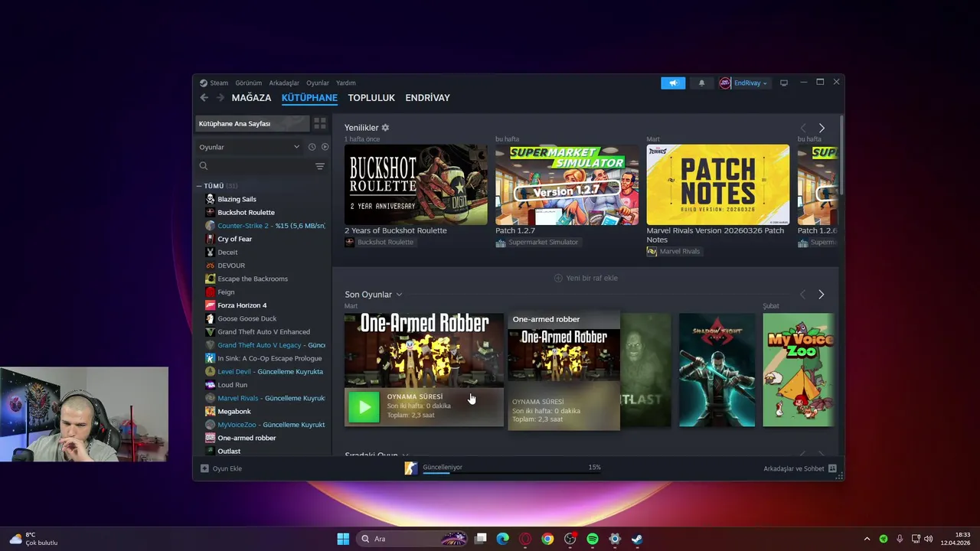Click the Counter-Strike 2 game icon
The height and width of the screenshot is (551, 980).
pos(211,226)
